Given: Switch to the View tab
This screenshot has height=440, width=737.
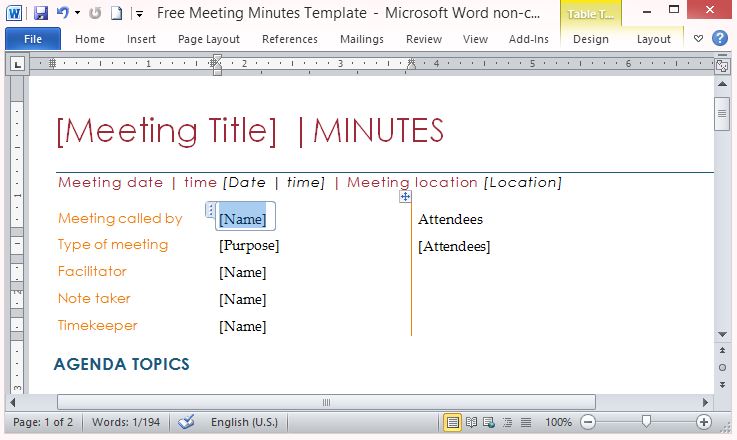Looking at the screenshot, I should pos(475,39).
